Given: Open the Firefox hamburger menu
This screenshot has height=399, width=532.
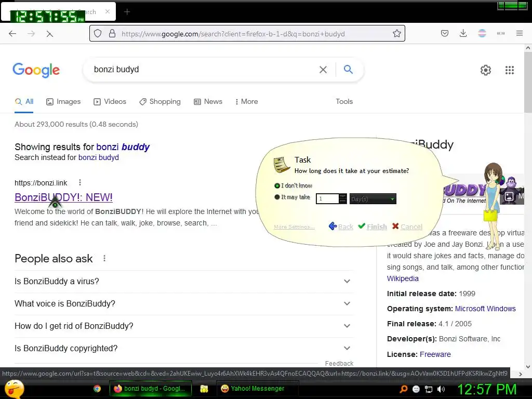Looking at the screenshot, I should 519,33.
